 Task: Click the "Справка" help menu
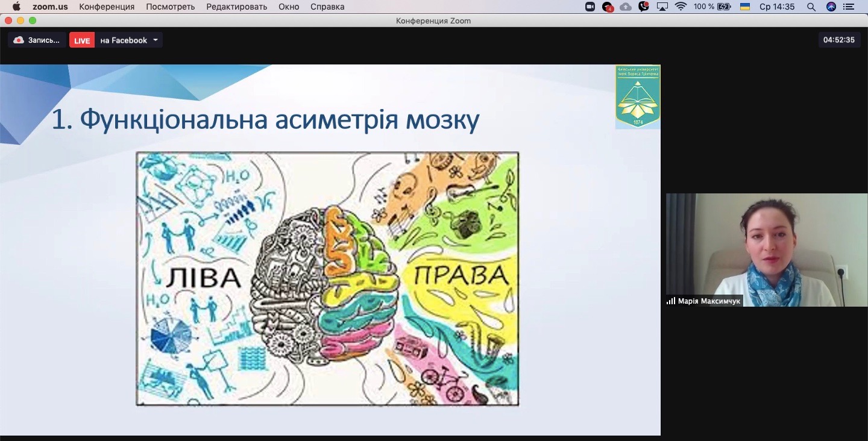point(327,7)
